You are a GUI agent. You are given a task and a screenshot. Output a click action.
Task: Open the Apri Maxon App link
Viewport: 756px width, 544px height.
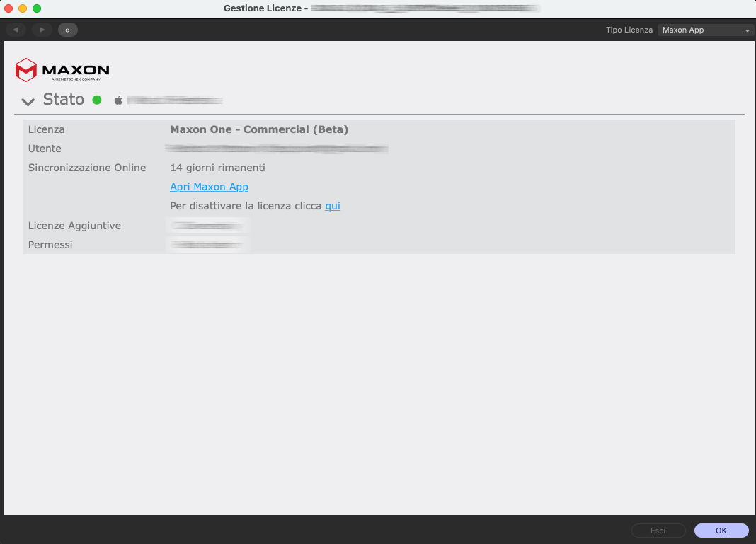(x=210, y=187)
